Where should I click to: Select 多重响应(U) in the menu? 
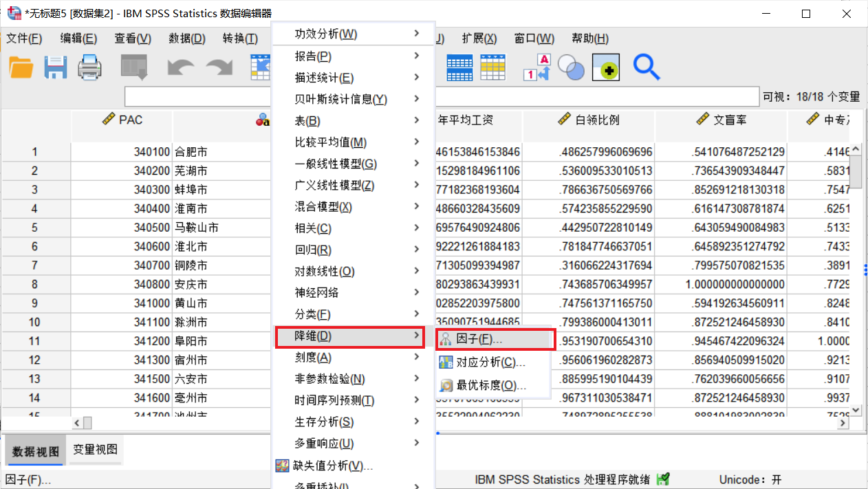click(x=354, y=444)
